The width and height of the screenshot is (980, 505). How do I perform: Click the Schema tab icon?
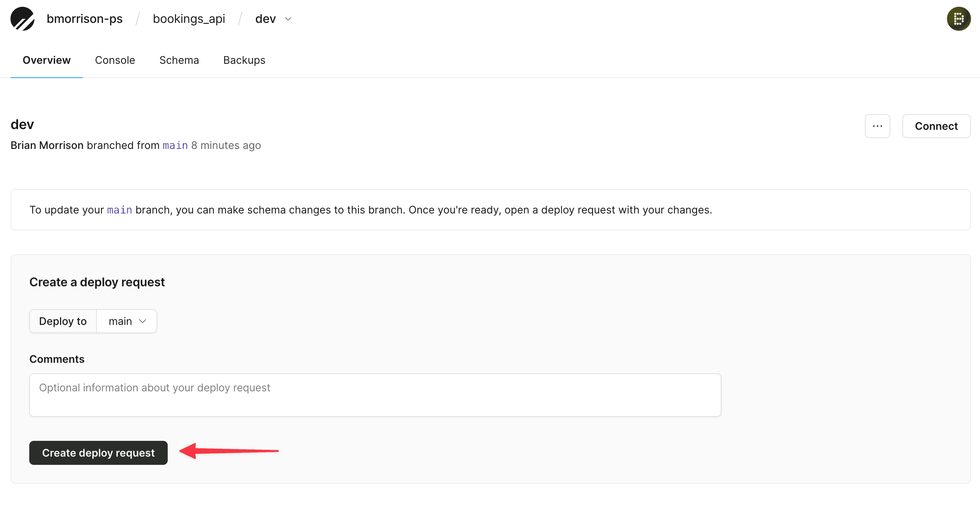point(178,60)
